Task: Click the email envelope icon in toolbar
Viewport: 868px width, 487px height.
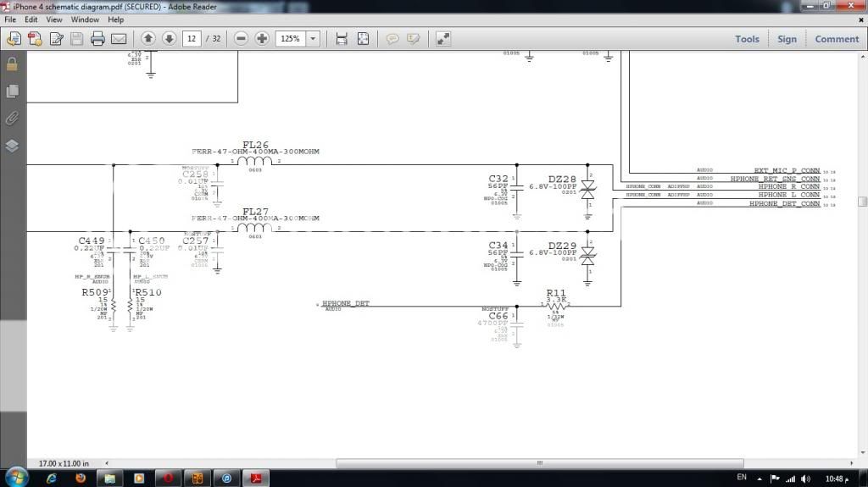Action: tap(119, 39)
